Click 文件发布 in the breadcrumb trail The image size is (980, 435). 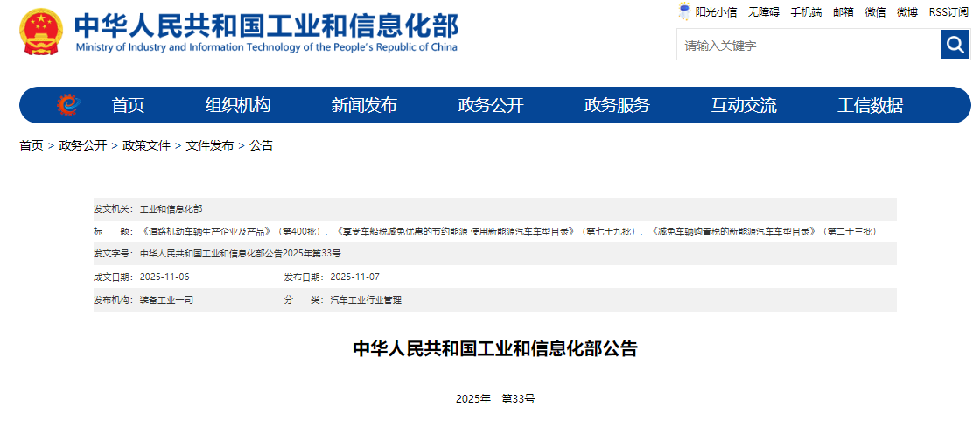tap(209, 146)
